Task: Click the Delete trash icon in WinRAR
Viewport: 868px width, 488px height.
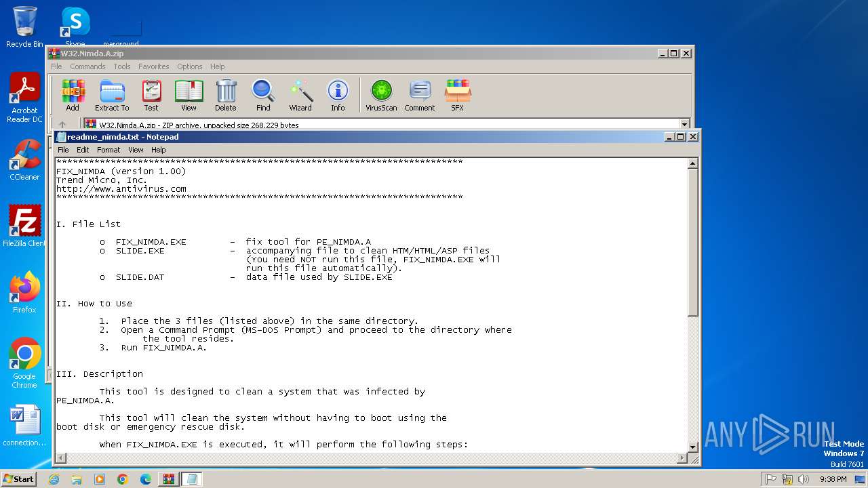Action: pyautogui.click(x=226, y=95)
